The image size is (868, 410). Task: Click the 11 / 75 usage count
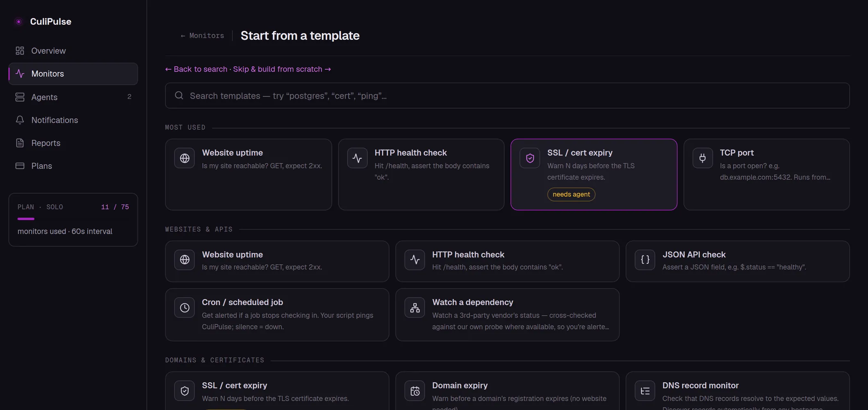[115, 207]
